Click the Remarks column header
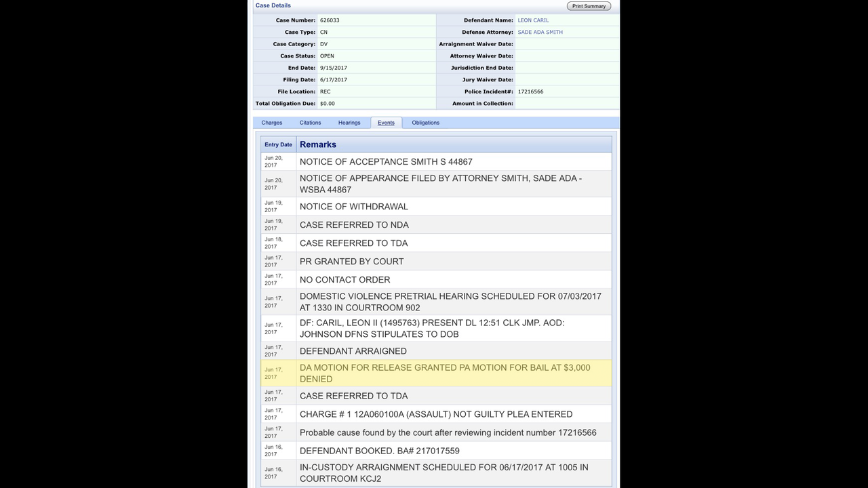 click(318, 144)
